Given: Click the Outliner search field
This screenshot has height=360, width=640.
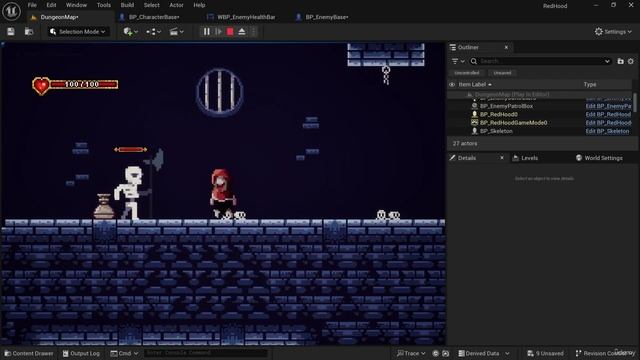Looking at the screenshot, I should click(541, 61).
